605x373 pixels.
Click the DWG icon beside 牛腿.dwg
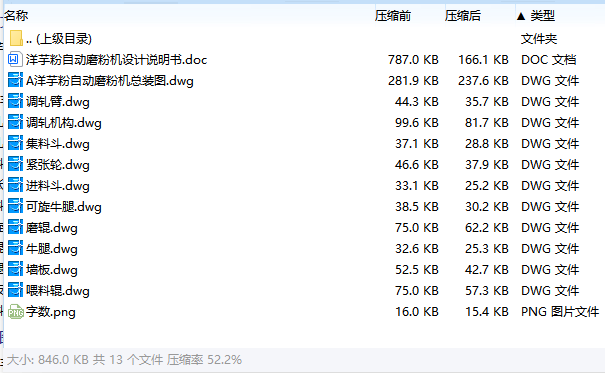[x=15, y=249]
